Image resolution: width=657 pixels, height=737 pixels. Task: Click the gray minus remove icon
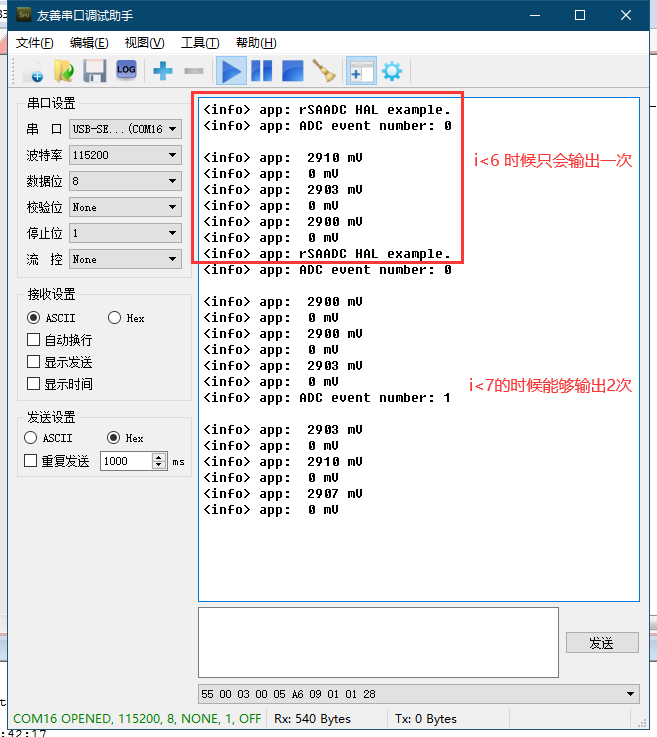(x=194, y=71)
